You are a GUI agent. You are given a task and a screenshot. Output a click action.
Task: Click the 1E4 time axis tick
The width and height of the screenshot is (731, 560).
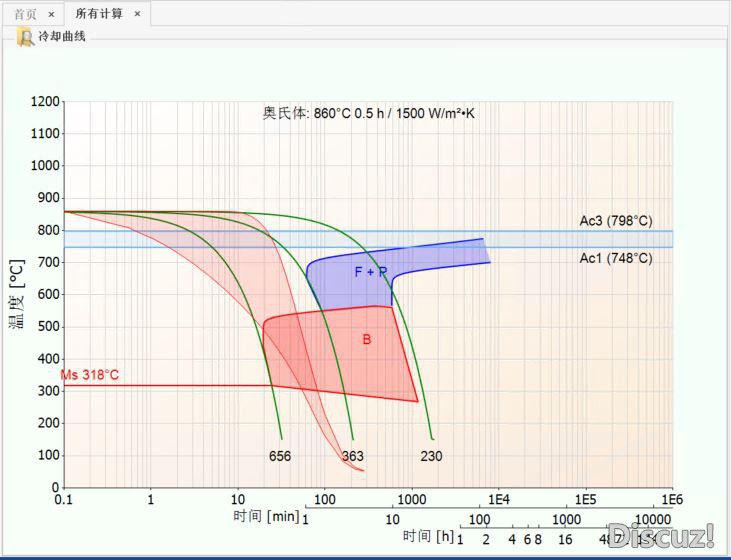tap(498, 500)
